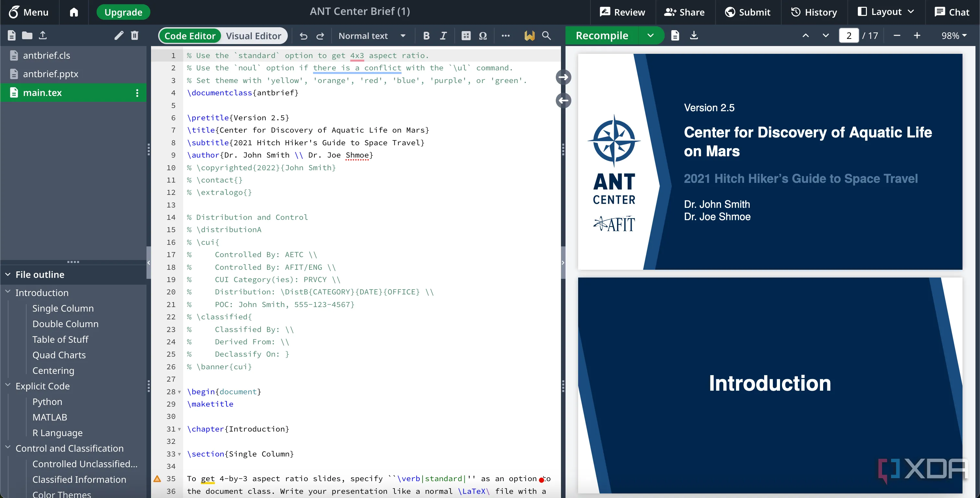Open the main.tex options menu
This screenshot has width=980, height=498.
[137, 93]
